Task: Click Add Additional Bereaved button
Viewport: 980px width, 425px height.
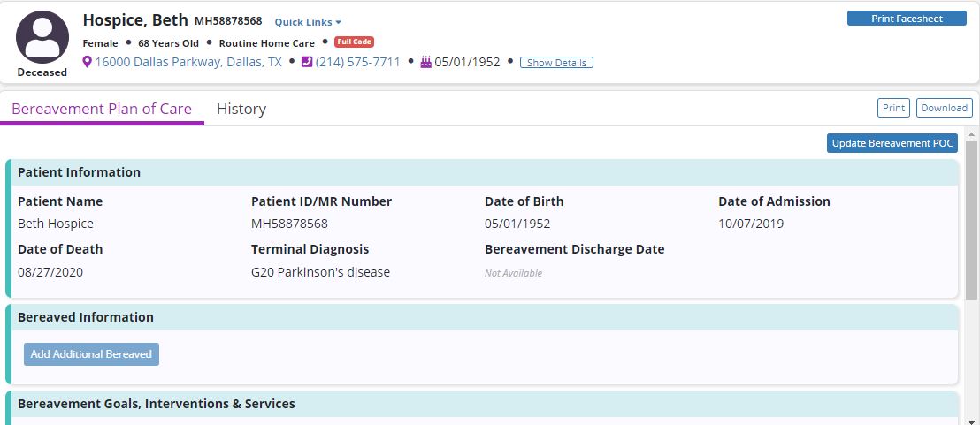Action: coord(91,354)
